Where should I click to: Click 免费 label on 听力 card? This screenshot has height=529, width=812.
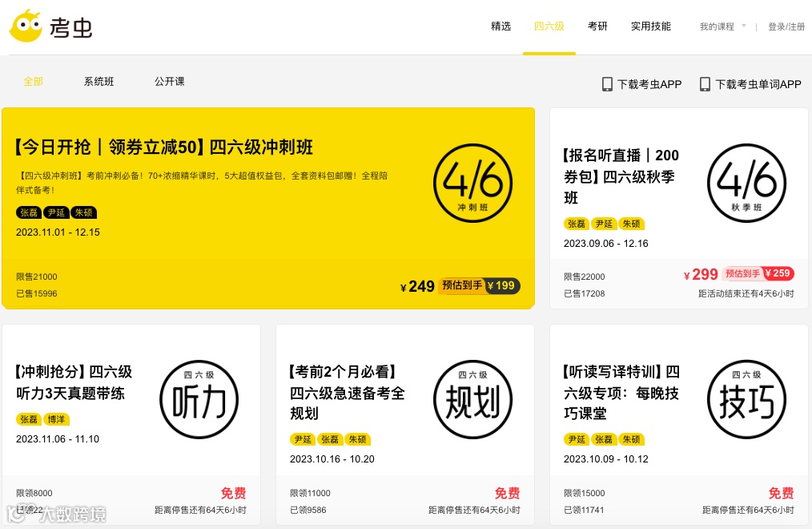234,493
